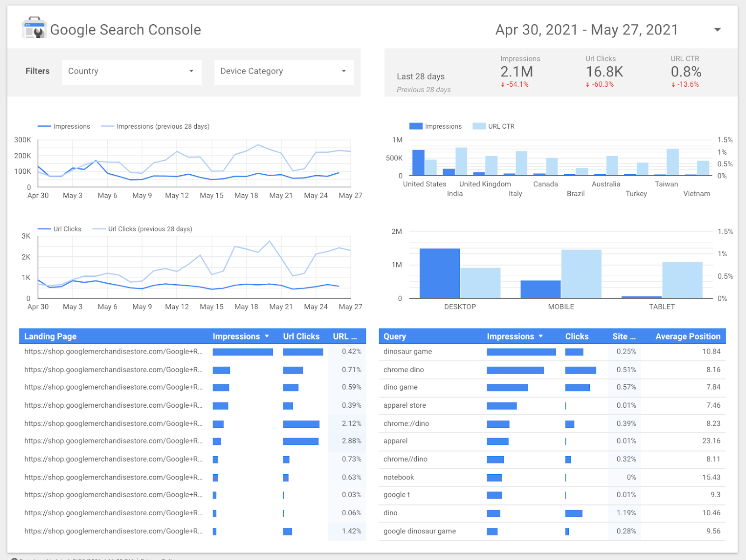Click the United States impressions bar
The height and width of the screenshot is (560, 746).
point(418,163)
